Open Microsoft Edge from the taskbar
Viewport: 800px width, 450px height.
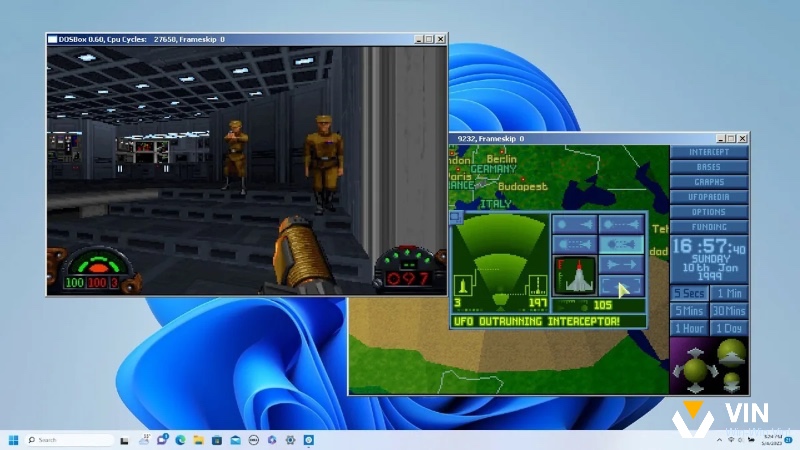coord(181,440)
